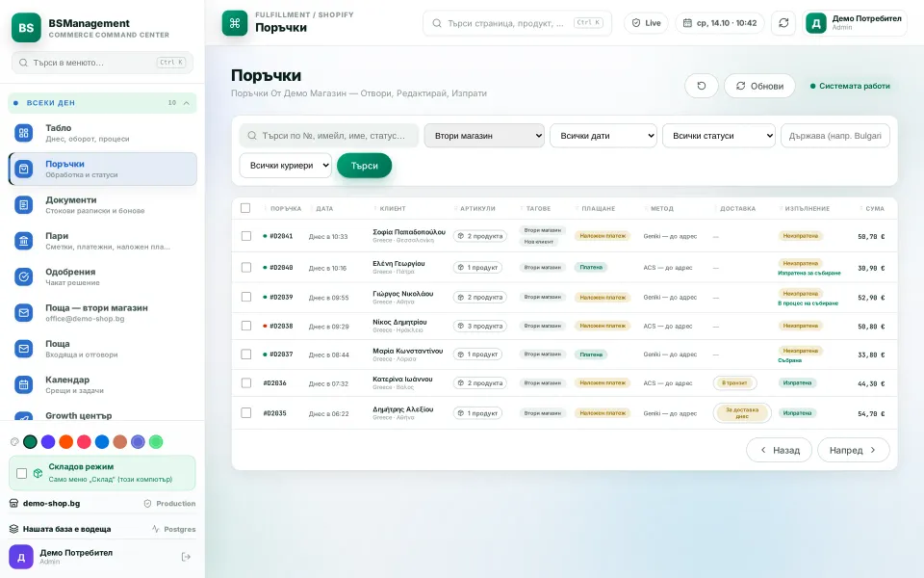This screenshot has width=924, height=578.
Task: Go to previous page with Назад
Action: tap(779, 450)
